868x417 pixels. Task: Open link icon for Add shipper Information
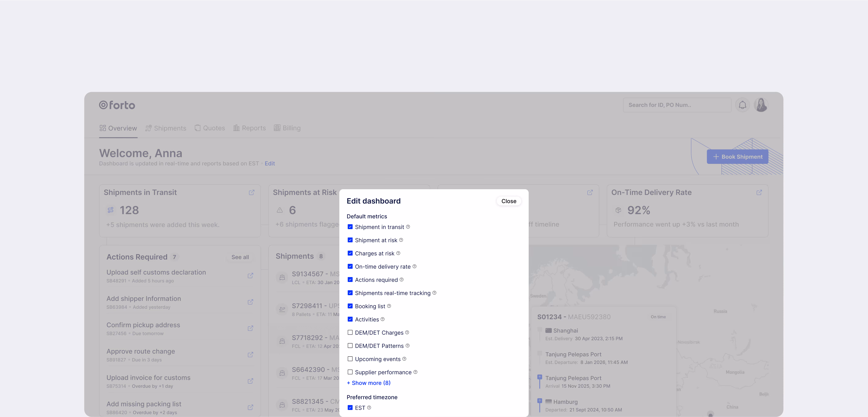point(250,302)
